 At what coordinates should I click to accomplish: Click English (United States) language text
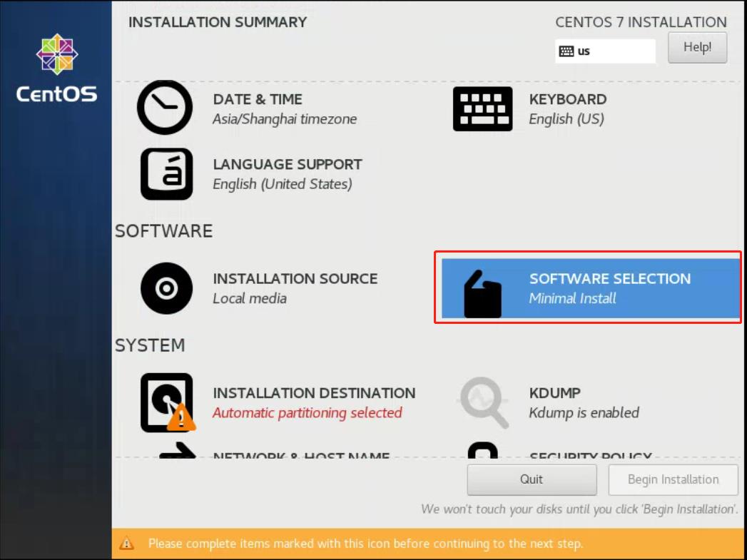pos(283,184)
